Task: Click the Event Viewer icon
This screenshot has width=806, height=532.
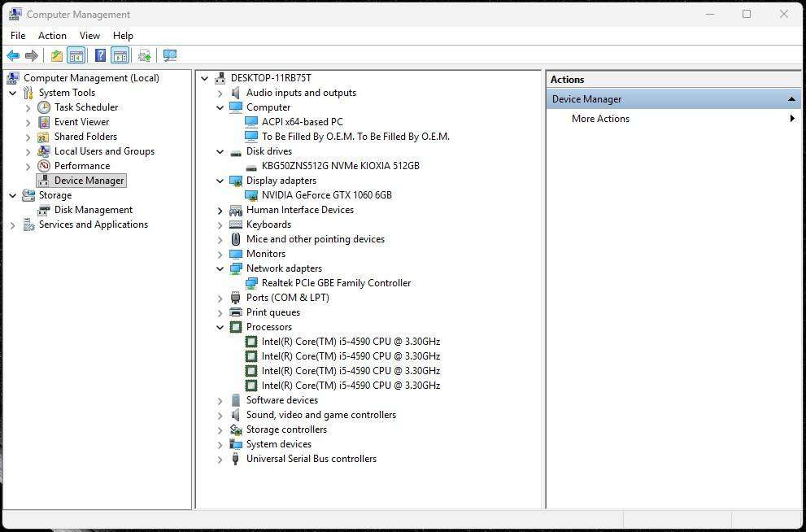Action: [44, 122]
